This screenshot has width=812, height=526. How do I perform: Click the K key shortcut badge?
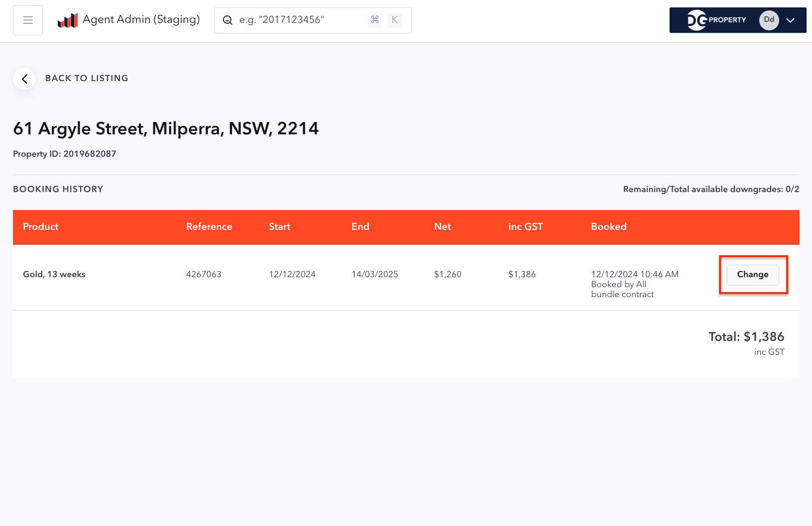click(394, 20)
